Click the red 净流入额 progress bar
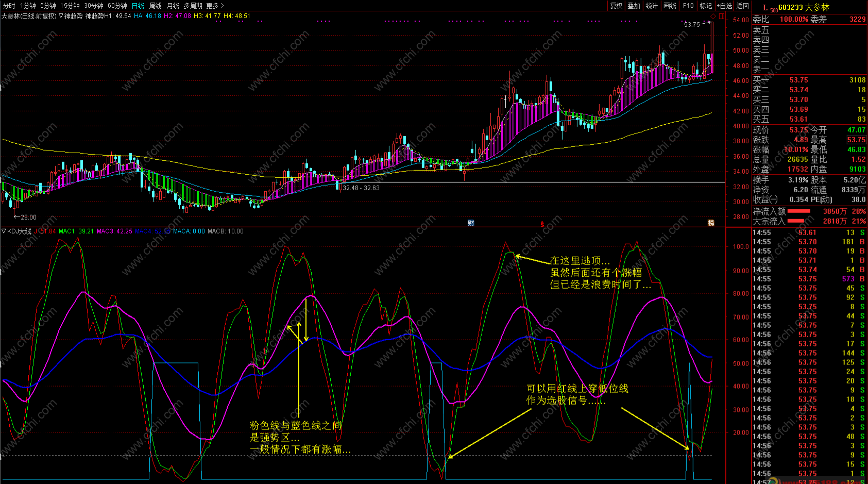Screen dimensions: 868x484 point(798,211)
